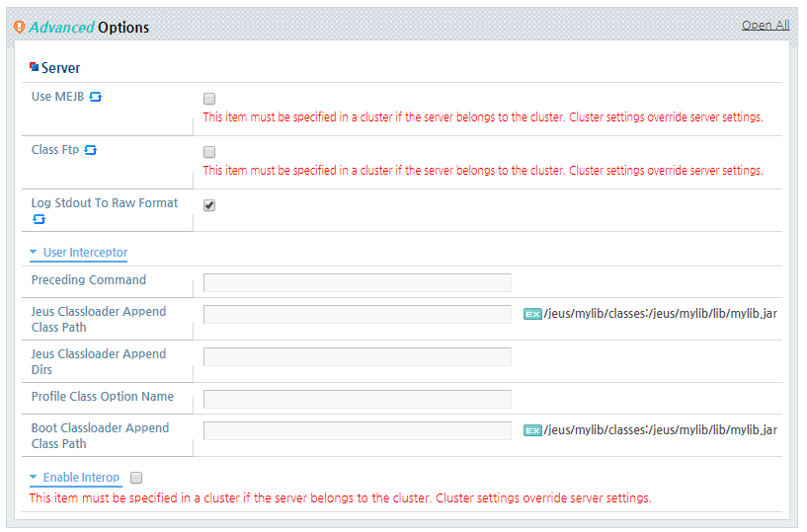The height and width of the screenshot is (532, 807).
Task: Click the refresh icon beside Use MEJB
Action: coord(95,97)
